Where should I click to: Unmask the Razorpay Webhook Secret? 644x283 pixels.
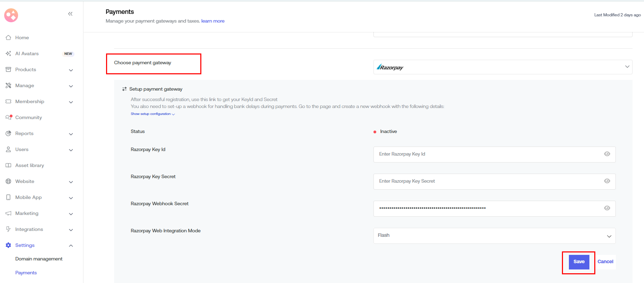click(607, 208)
